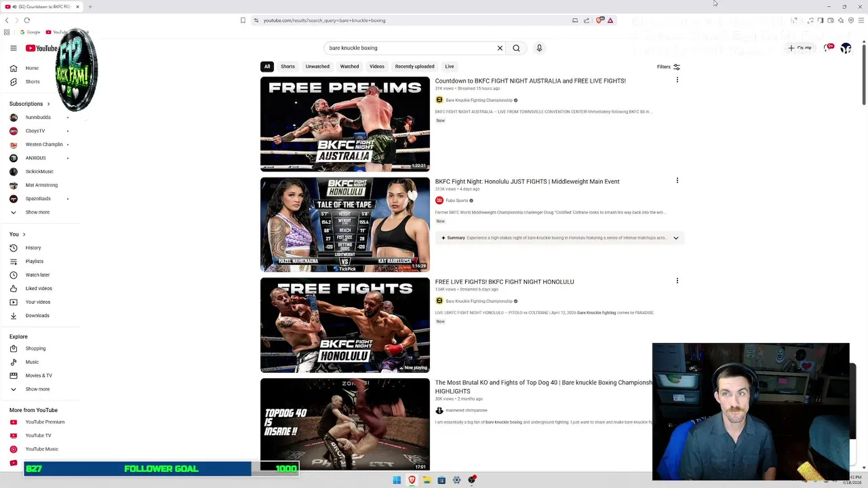Screen dimensions: 868x488
Task: Expand the You section chevron
Action: point(24,235)
